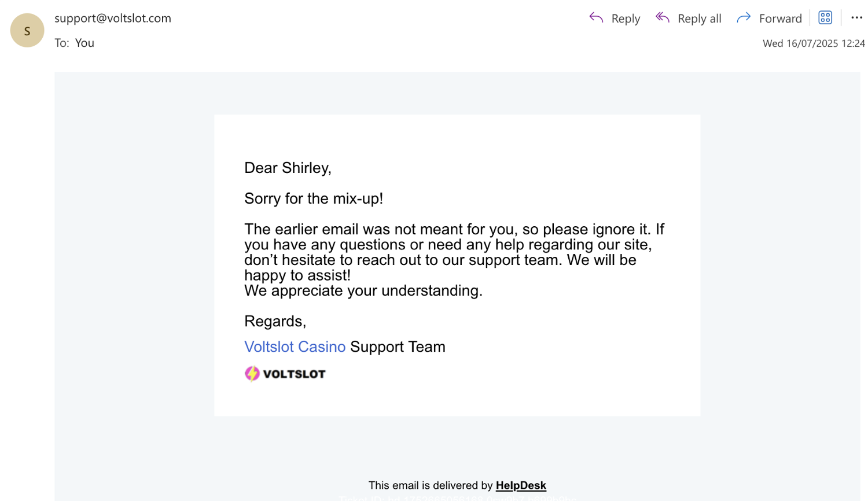
Task: Open the apps grid icon
Action: 825,18
